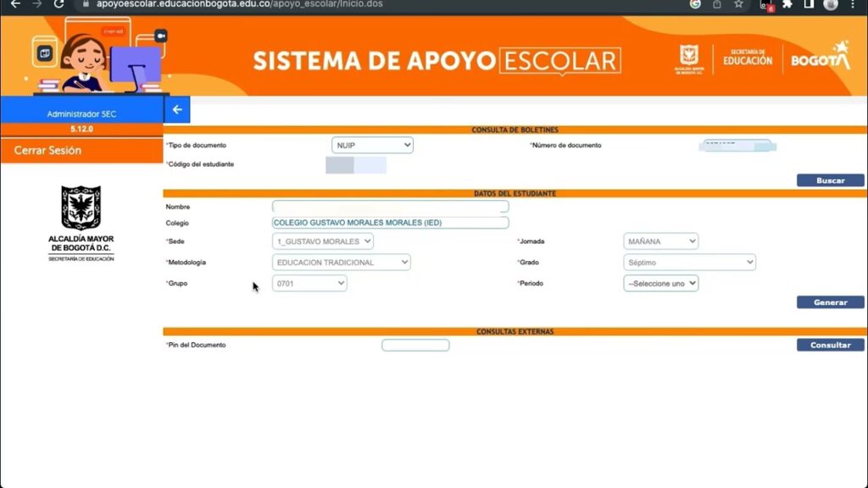Open the browser profile avatar
Viewport: 868px width, 488px height.
pos(831,4)
